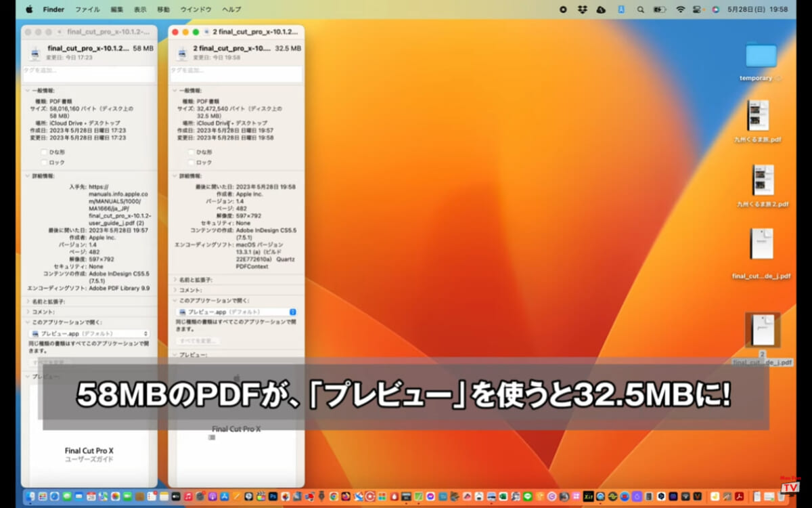Enable ロック checkbox in the 58 MB info window
Image resolution: width=812 pixels, height=508 pixels.
click(x=44, y=163)
